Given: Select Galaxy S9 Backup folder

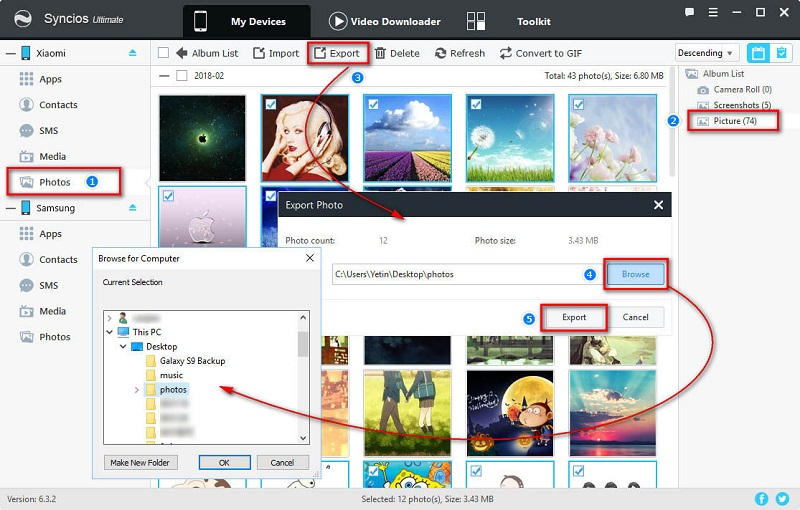Looking at the screenshot, I should 185,361.
